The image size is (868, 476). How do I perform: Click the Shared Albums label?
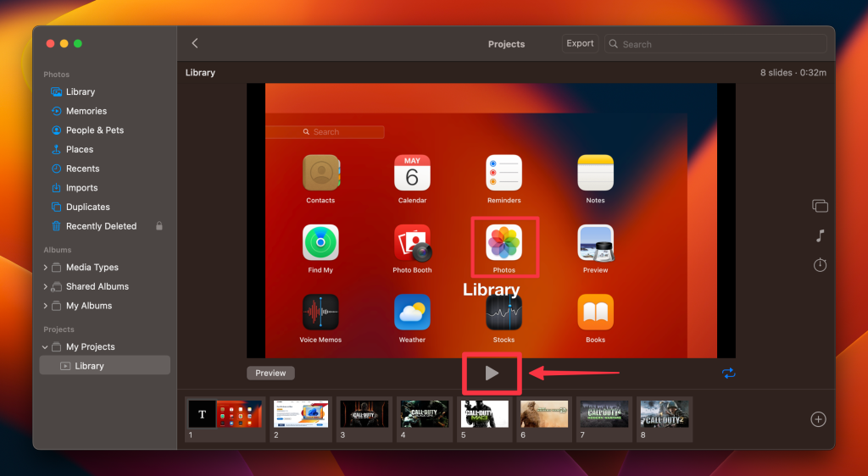pyautogui.click(x=97, y=286)
